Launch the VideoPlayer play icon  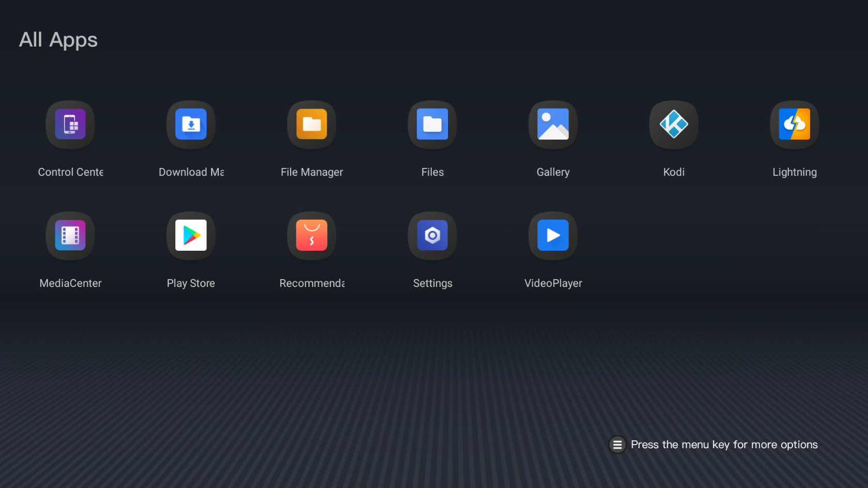553,236
